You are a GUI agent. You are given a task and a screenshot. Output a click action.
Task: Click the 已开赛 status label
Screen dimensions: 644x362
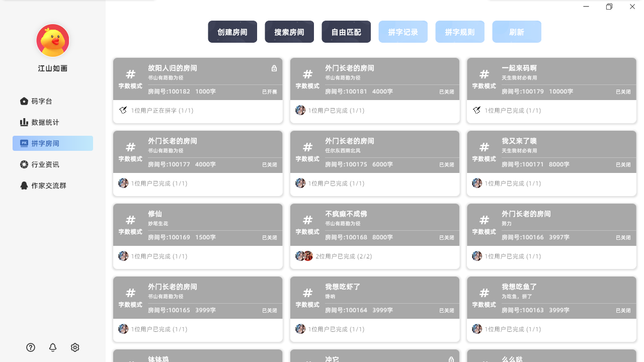tap(270, 92)
